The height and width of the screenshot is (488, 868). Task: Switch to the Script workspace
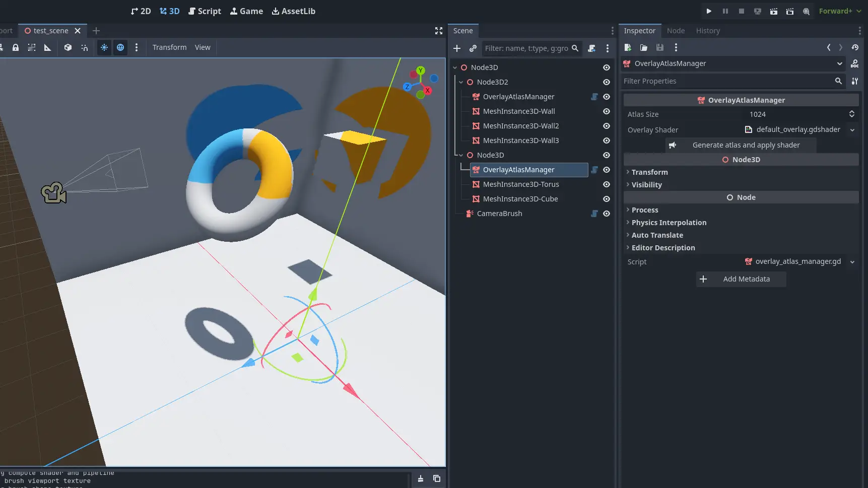pos(205,11)
